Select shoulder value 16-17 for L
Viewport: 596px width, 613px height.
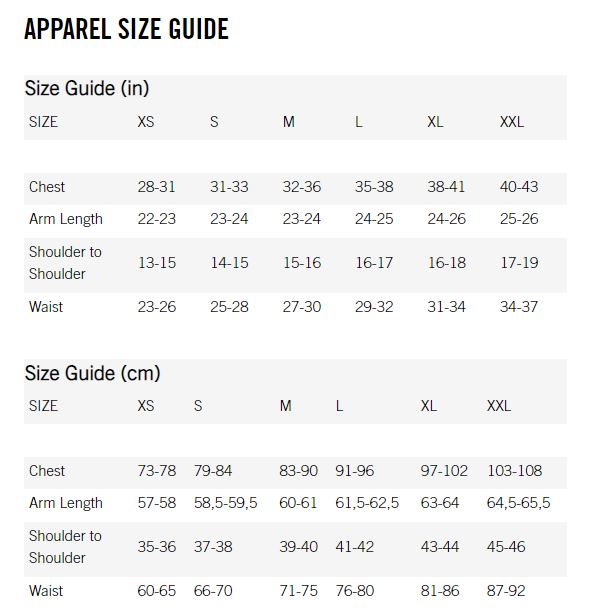pyautogui.click(x=374, y=263)
